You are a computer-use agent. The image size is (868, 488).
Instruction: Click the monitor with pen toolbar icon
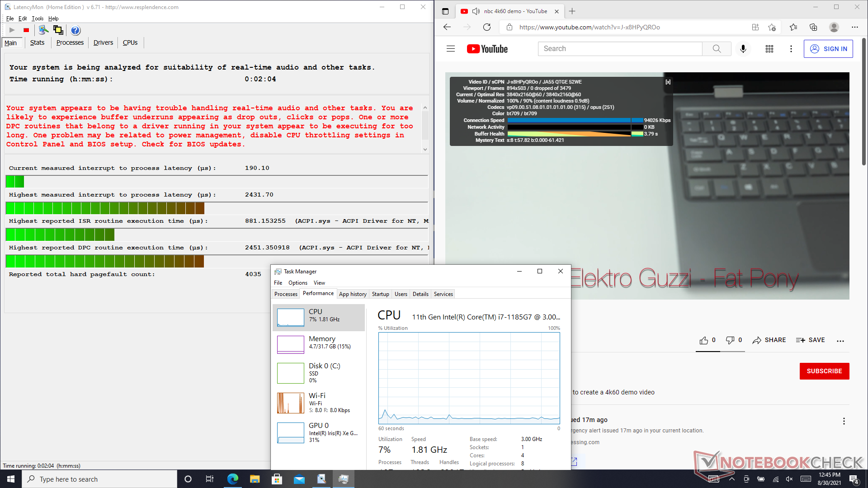point(43,30)
